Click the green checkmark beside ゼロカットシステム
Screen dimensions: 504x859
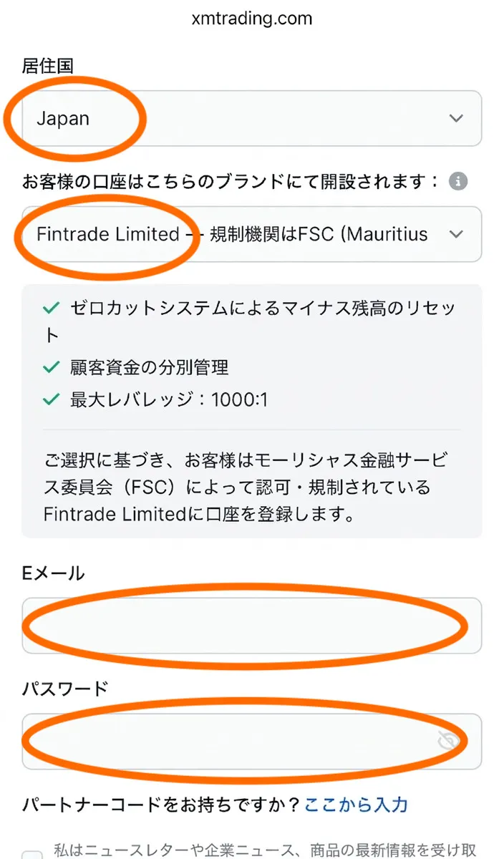[x=51, y=309]
